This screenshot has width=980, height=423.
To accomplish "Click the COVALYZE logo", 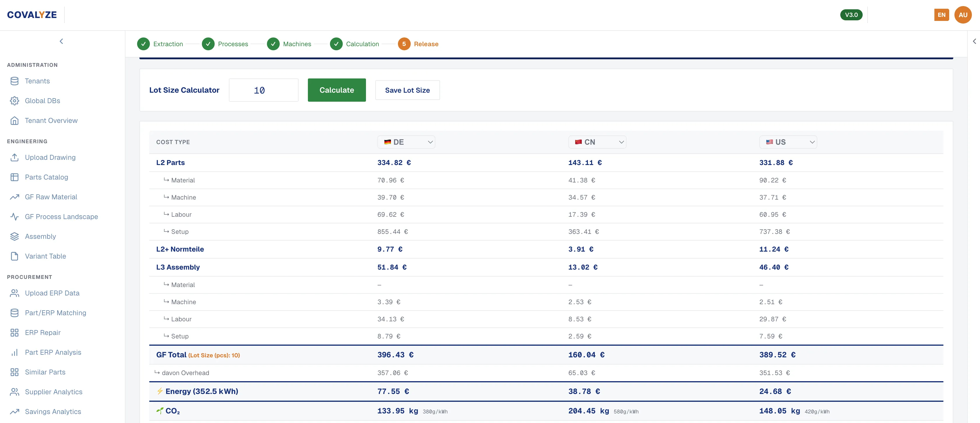I will coord(32,15).
